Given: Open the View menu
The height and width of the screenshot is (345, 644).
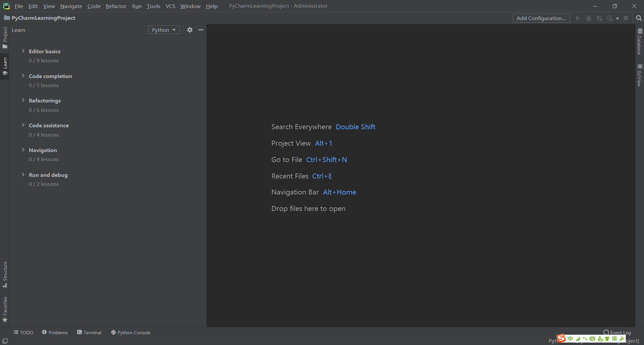Looking at the screenshot, I should [x=49, y=6].
